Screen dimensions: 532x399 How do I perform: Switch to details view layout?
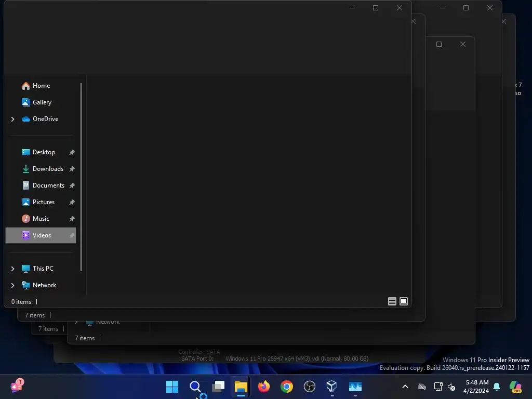(x=392, y=301)
